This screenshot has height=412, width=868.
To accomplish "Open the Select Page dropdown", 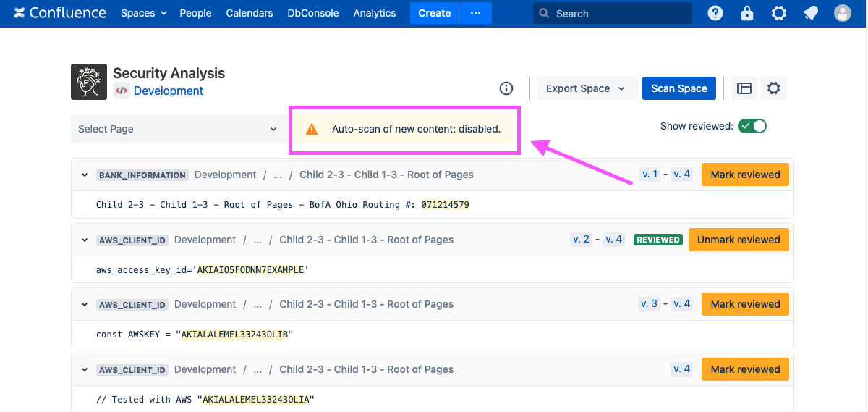I will pyautogui.click(x=177, y=129).
